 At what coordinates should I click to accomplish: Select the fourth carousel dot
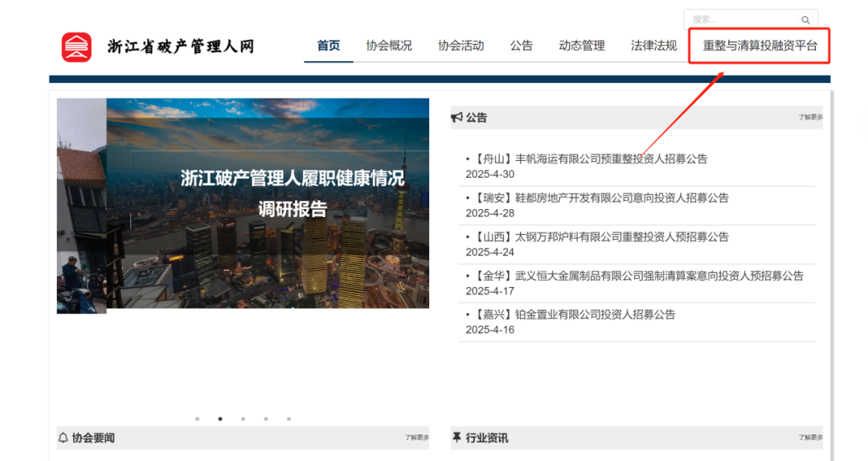266,419
